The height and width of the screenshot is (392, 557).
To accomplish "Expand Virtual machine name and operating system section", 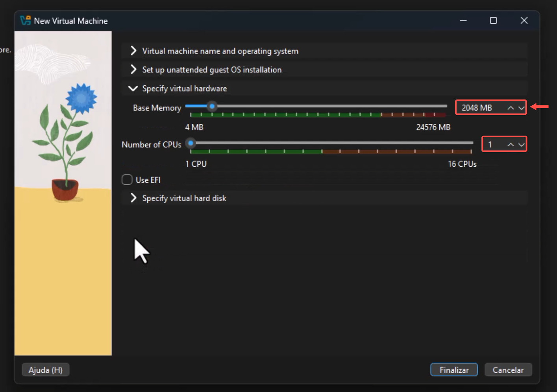I will 324,51.
